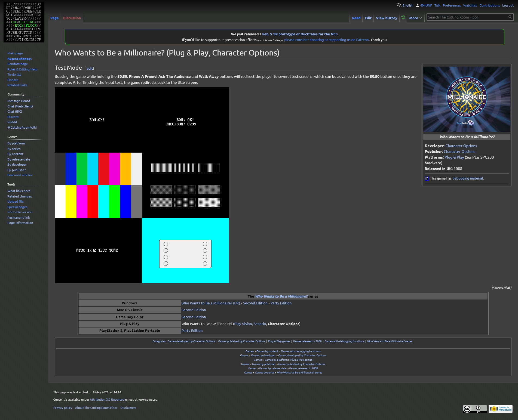Open the Disclaimers footer link
Image resolution: width=518 pixels, height=420 pixels.
click(128, 408)
